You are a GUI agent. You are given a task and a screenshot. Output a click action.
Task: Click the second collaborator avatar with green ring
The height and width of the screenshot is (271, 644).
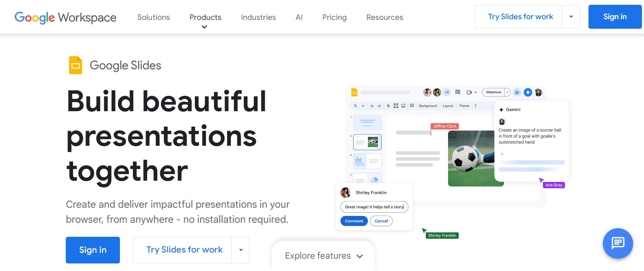point(437,92)
